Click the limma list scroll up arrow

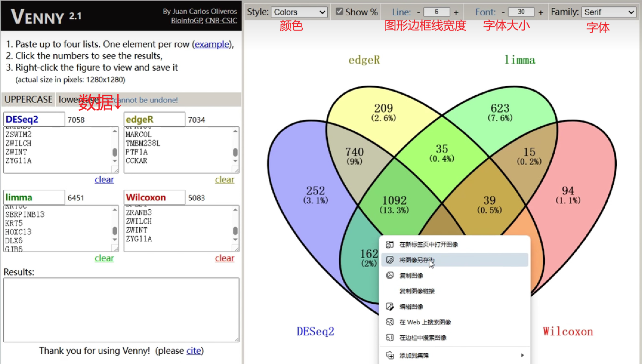point(115,210)
